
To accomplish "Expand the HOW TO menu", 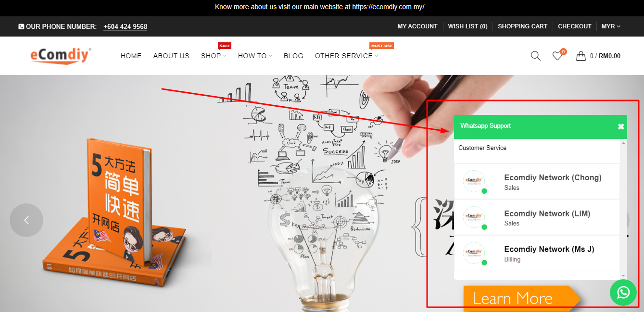I will coord(255,56).
